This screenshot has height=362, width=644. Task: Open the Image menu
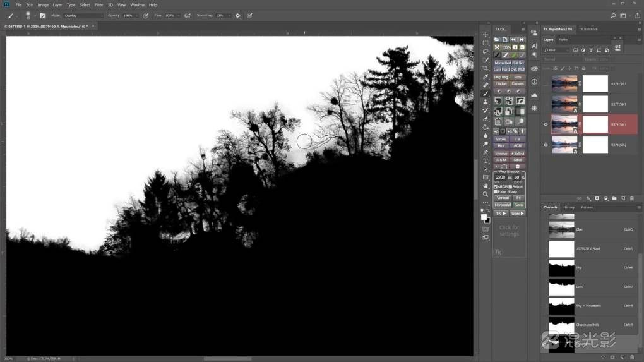43,5
